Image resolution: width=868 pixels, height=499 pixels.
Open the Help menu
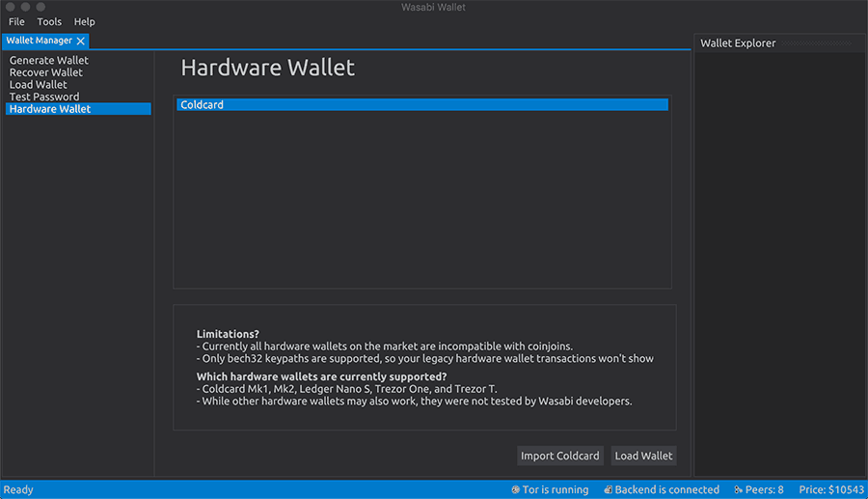[x=85, y=21]
